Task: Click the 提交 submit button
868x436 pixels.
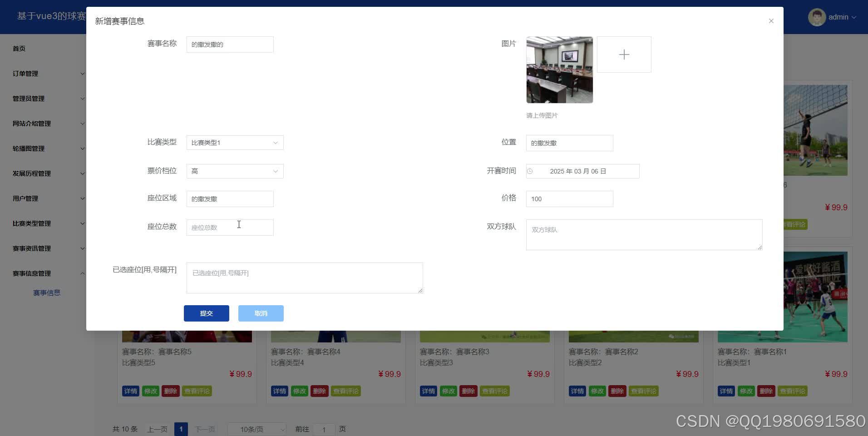Action: 206,313
